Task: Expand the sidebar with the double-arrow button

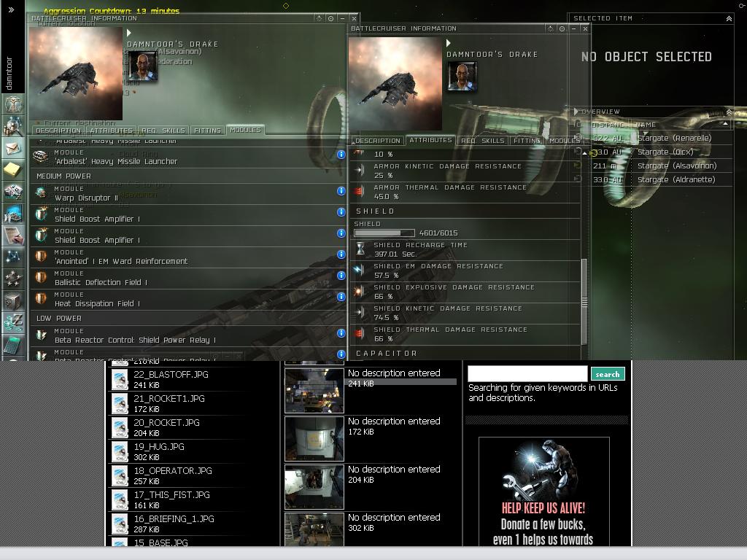Action: pyautogui.click(x=11, y=9)
